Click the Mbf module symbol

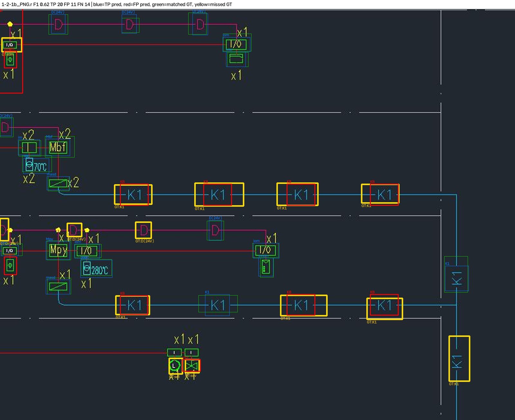(58, 147)
